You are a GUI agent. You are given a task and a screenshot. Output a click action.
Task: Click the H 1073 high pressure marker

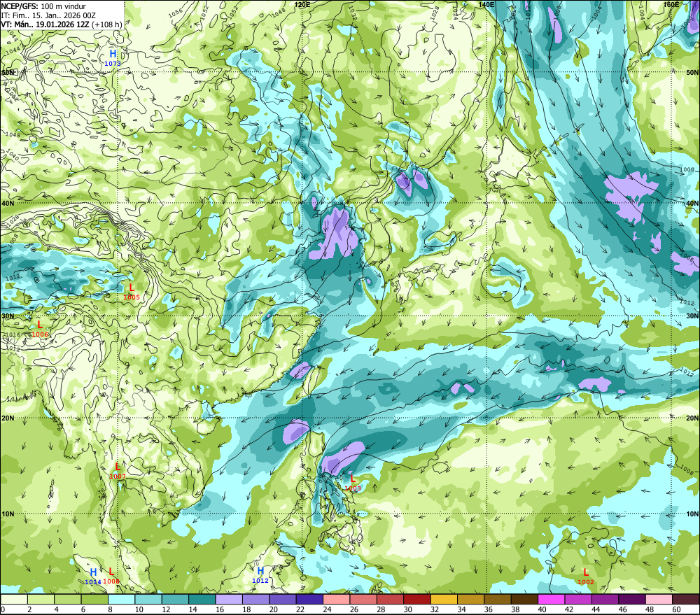113,58
